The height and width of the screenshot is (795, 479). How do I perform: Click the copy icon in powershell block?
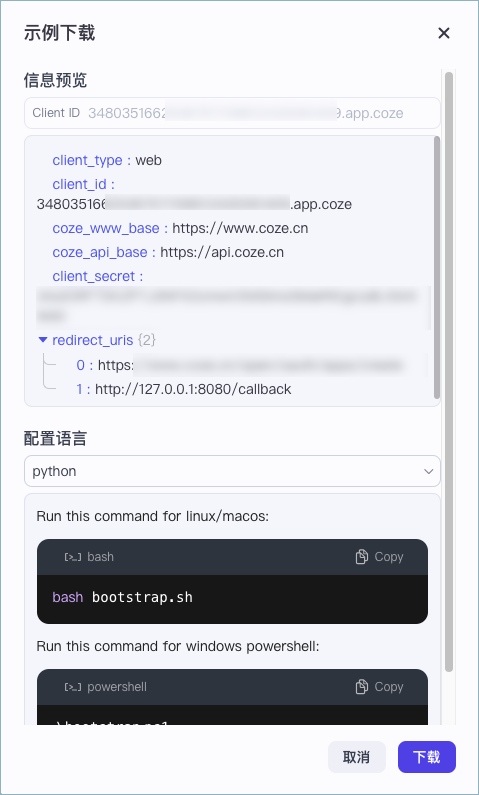click(361, 687)
